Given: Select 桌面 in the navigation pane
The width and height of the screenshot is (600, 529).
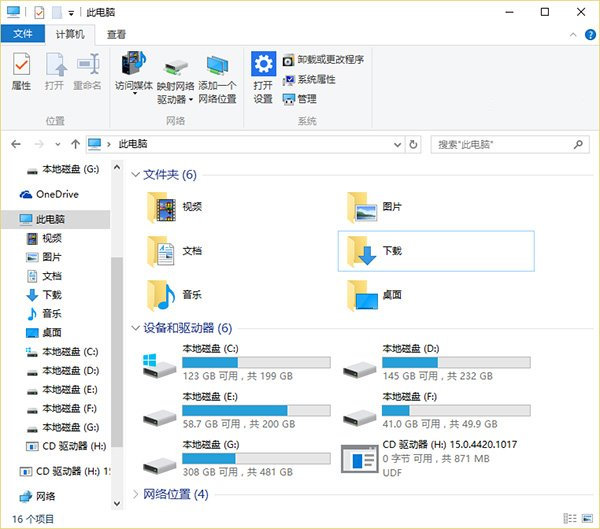Looking at the screenshot, I should 44,333.
